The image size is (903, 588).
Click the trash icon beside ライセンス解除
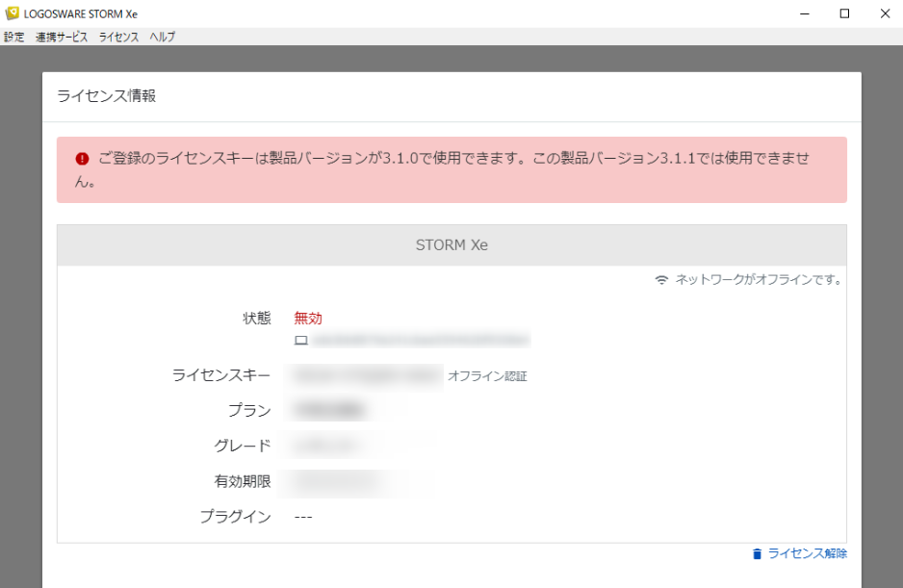click(757, 553)
